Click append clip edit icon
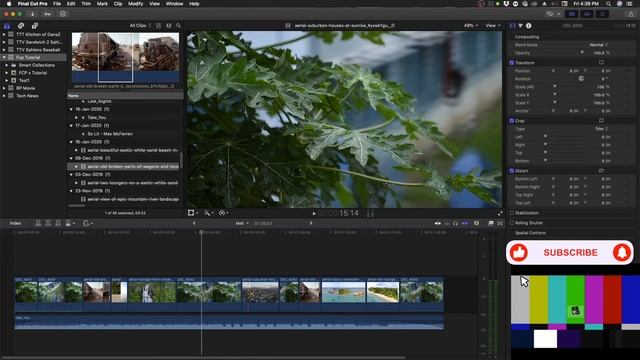640x360 pixels. tap(58, 223)
